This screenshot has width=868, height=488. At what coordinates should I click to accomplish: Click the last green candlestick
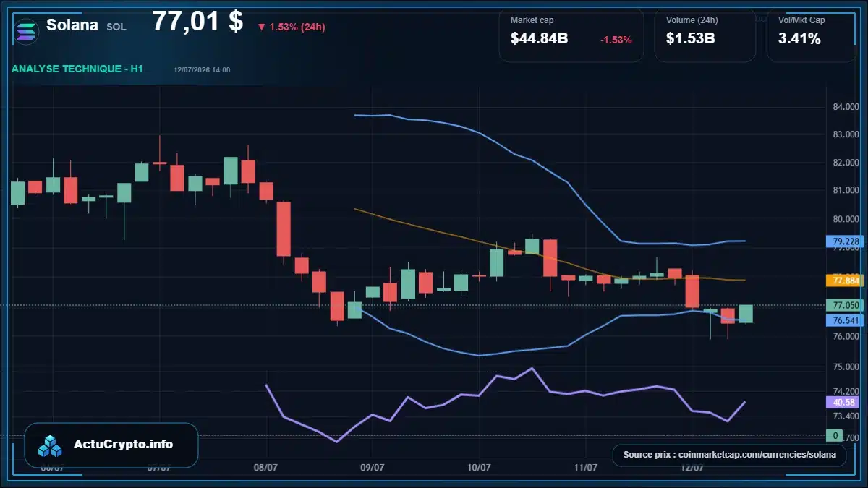tap(746, 314)
